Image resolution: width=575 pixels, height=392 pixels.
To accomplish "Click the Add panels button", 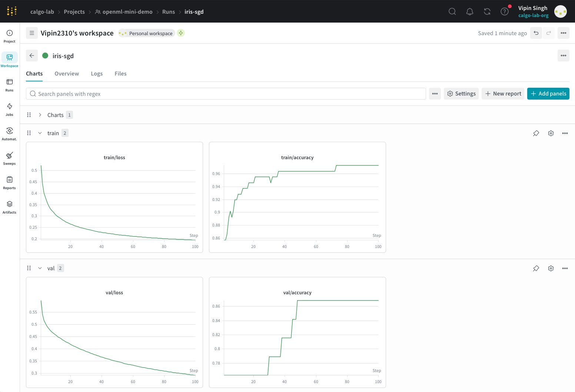I will 548,94.
